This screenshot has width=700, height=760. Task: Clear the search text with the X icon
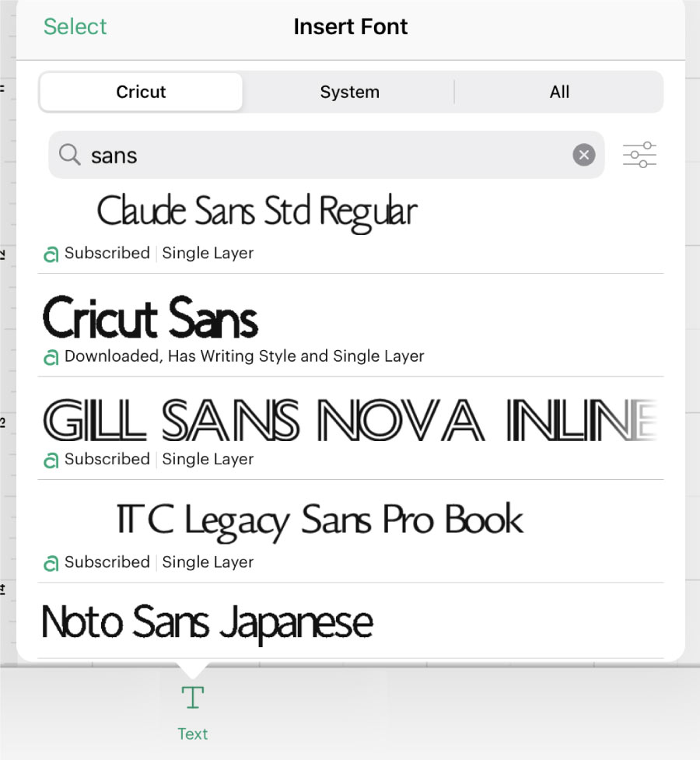point(583,155)
